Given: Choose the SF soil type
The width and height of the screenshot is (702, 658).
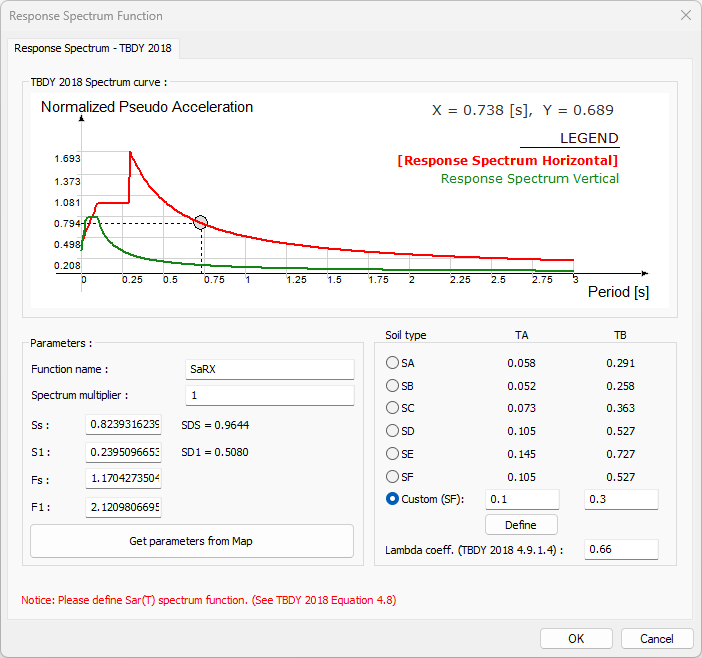Looking at the screenshot, I should pos(393,477).
